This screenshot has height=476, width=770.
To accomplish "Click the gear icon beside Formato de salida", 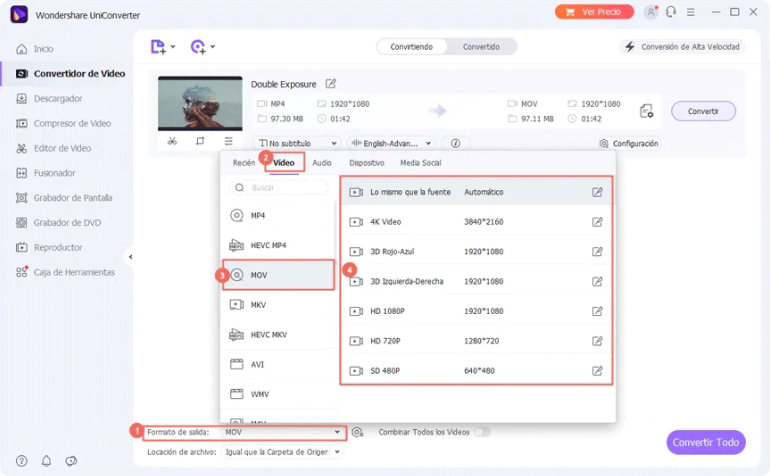I will [x=358, y=432].
